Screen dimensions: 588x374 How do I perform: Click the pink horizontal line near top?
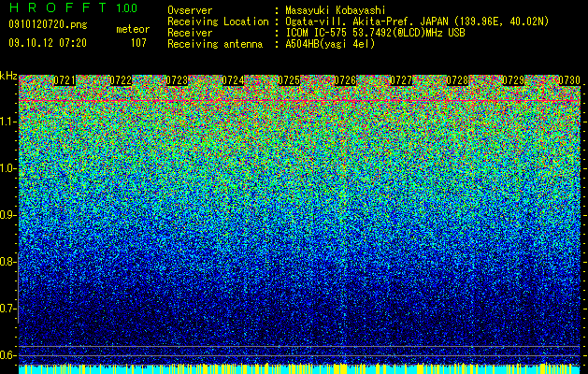300,101
